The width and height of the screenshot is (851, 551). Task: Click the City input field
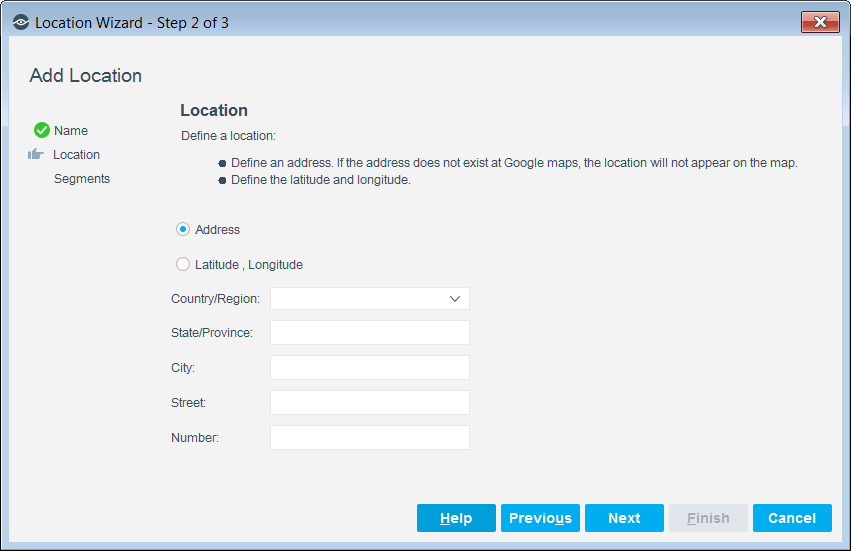(x=370, y=368)
